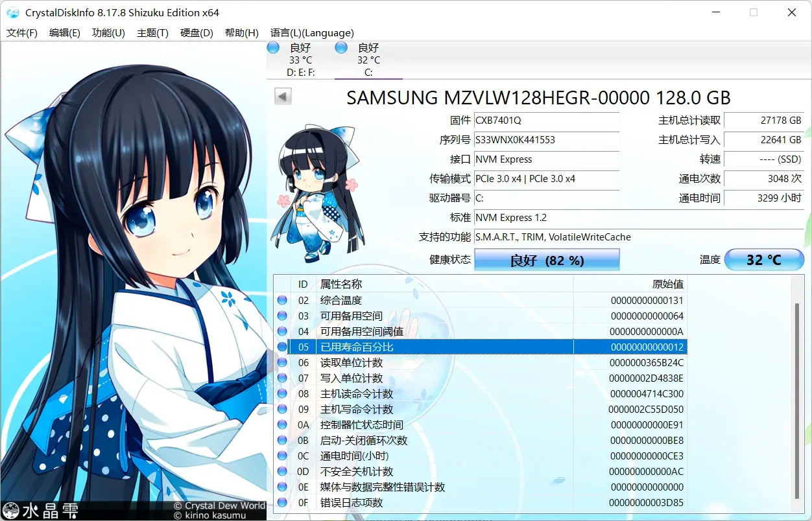The height and width of the screenshot is (521, 812).
Task: Open the 主题(T) menu
Action: click(152, 33)
